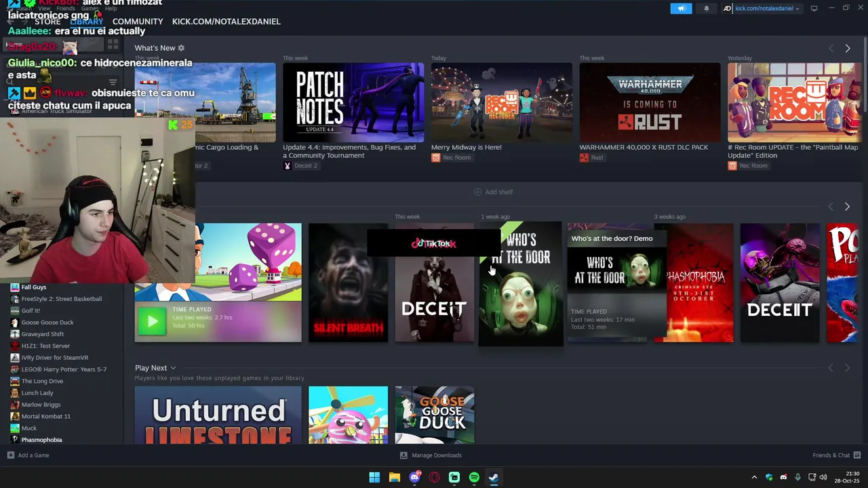
Task: Open Big Picture mode monitor icon
Action: pos(814,8)
